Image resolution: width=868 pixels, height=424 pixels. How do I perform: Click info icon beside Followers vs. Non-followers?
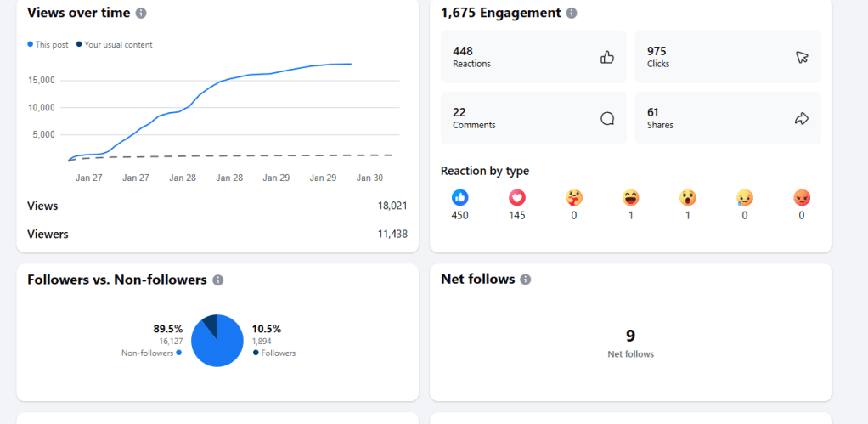coord(218,280)
